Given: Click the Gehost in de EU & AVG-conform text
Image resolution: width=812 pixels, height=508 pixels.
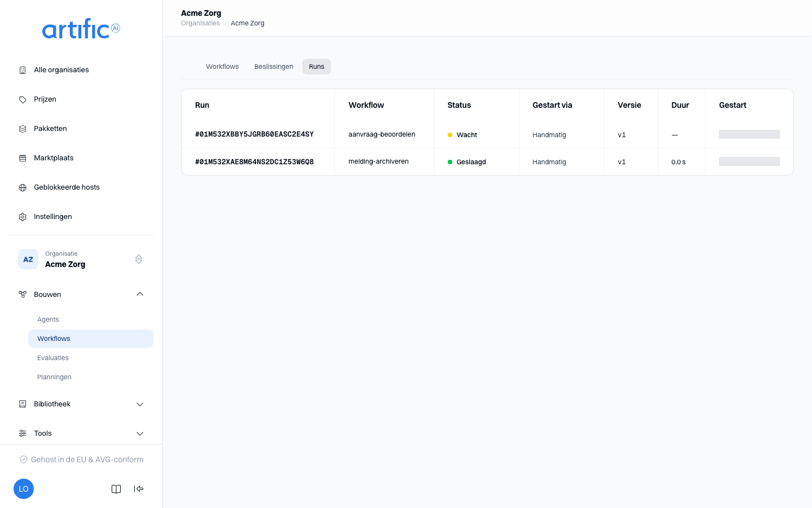Looking at the screenshot, I should (87, 459).
